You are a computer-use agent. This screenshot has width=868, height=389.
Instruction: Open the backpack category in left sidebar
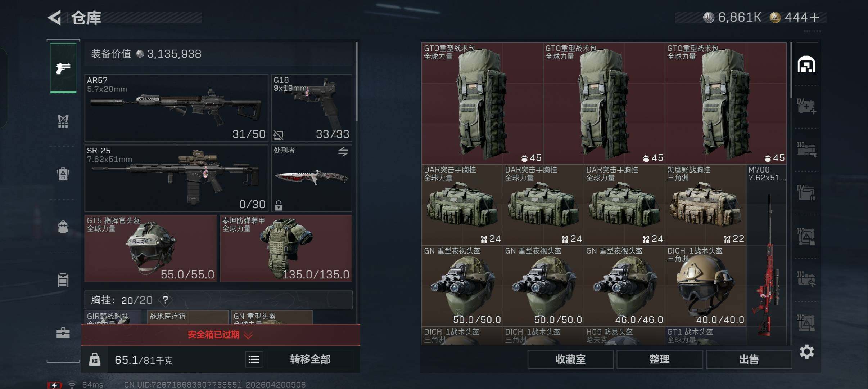coord(63,227)
